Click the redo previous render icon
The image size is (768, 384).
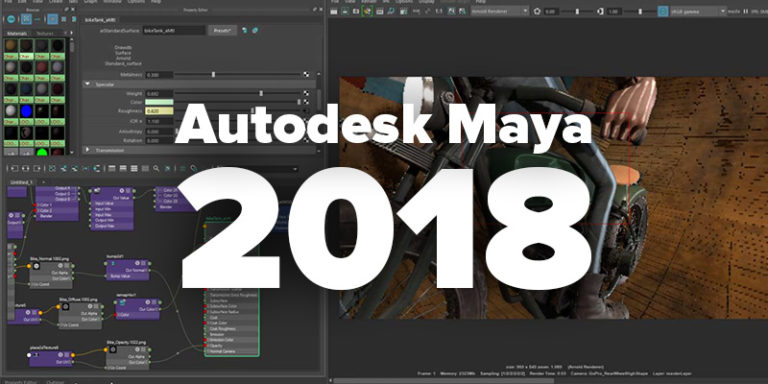pos(334,11)
